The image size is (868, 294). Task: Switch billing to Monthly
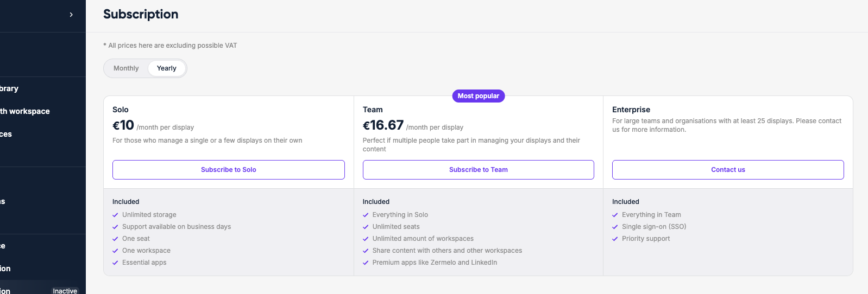126,68
